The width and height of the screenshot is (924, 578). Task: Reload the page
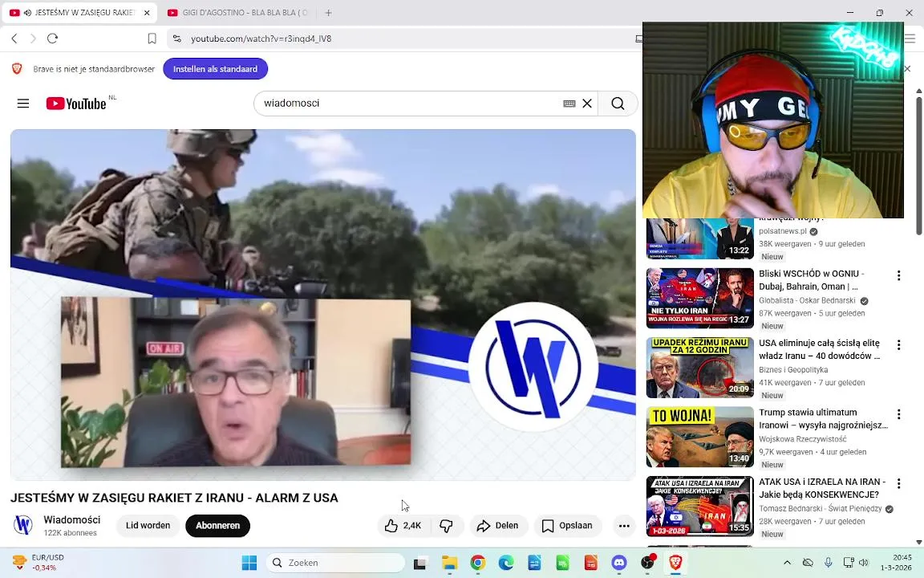52,39
